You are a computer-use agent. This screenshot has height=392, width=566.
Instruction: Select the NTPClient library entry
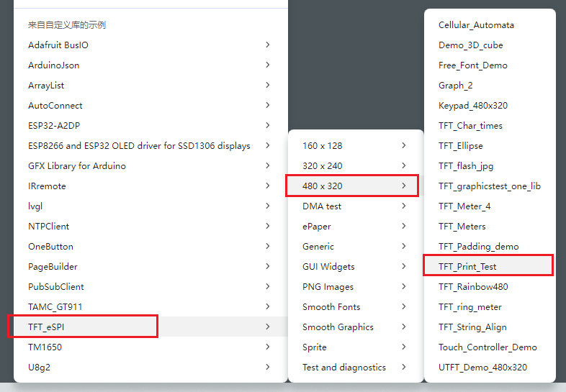click(151, 227)
